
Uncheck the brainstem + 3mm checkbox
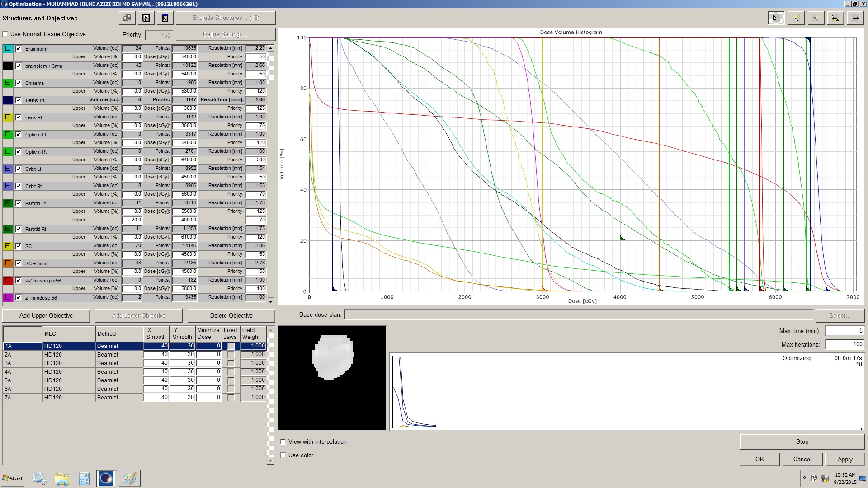(19, 66)
